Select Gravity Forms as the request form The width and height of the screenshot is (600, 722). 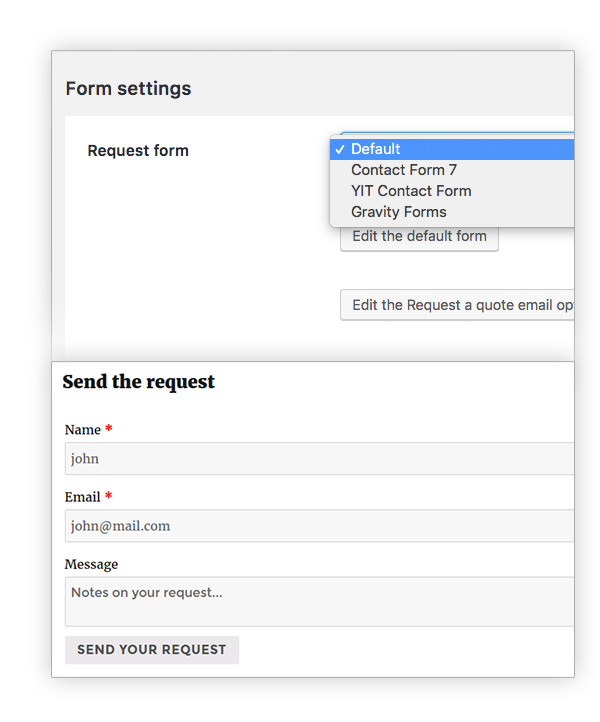coord(452,212)
